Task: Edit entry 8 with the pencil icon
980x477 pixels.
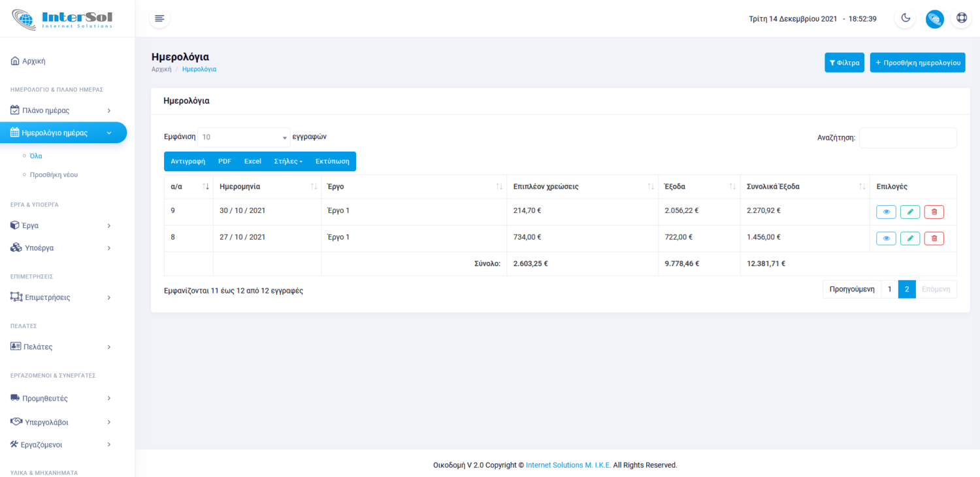Action: [910, 238]
